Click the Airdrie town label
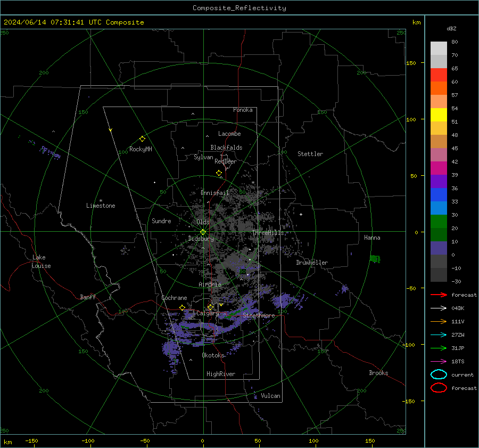This screenshot has height=448, width=479. pos(210,284)
